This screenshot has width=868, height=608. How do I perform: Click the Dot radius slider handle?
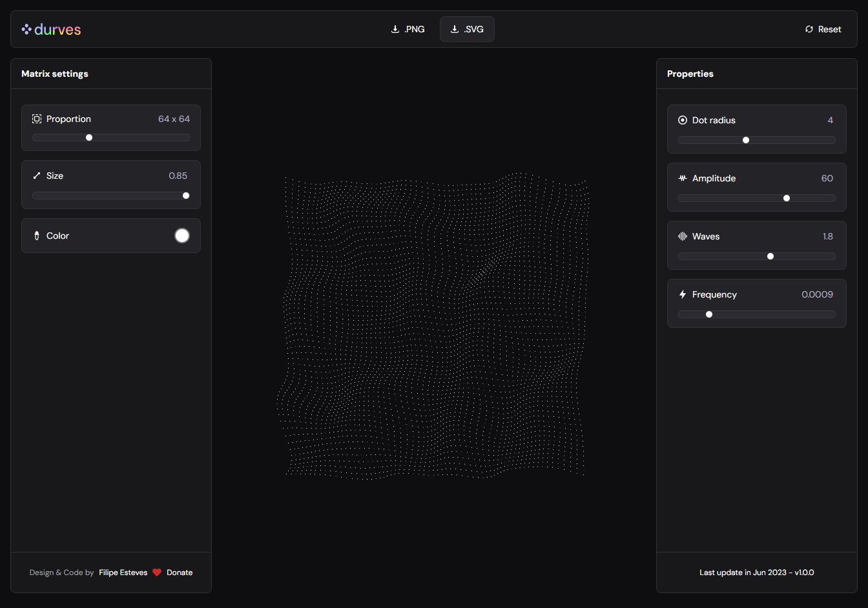pos(746,140)
